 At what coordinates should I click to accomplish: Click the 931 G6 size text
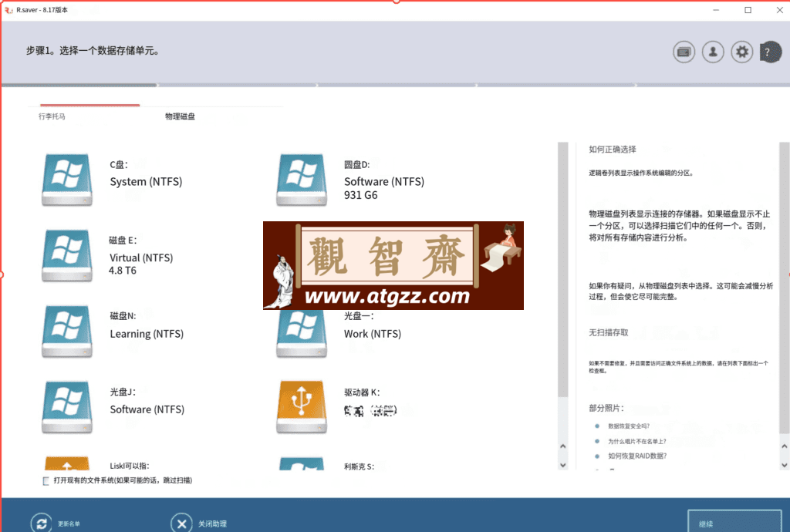361,195
